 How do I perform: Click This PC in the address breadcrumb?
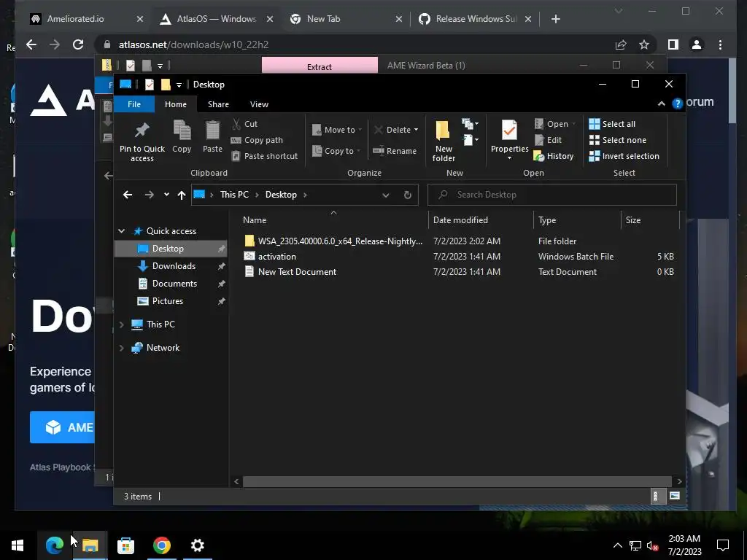point(234,195)
